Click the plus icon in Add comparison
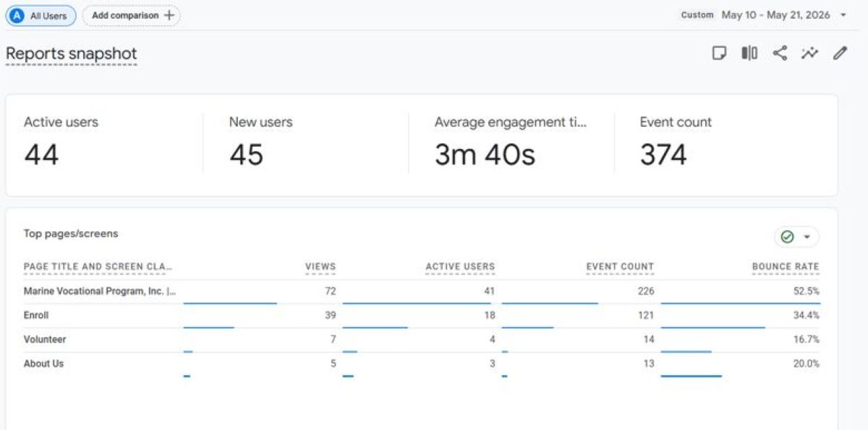868x430 pixels. (x=169, y=15)
